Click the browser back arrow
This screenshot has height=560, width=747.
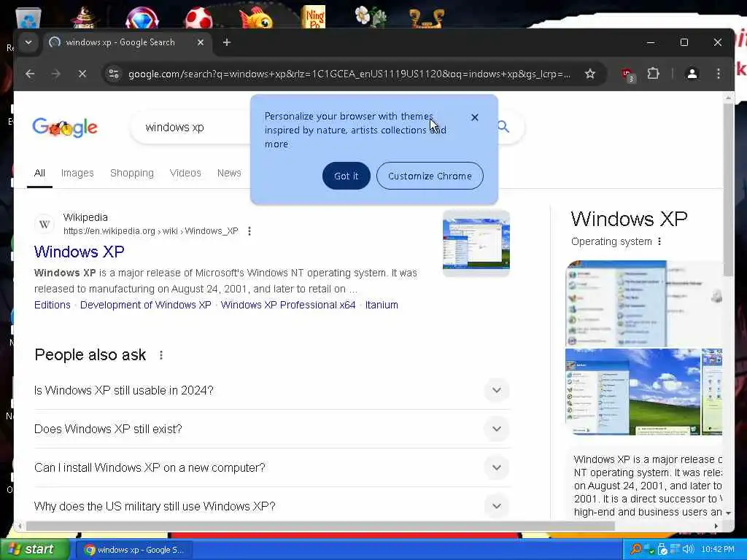click(30, 74)
